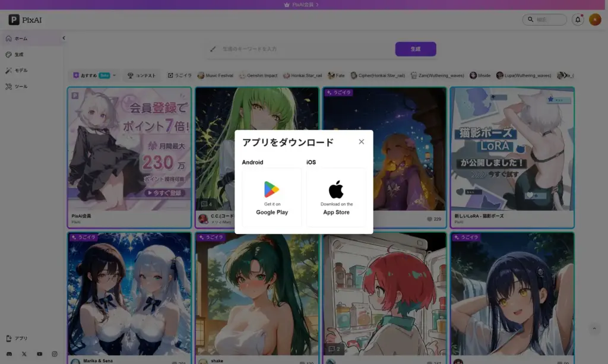Open the Home item in sidebar
Viewport: 608px width, 364px height.
[x=32, y=39]
